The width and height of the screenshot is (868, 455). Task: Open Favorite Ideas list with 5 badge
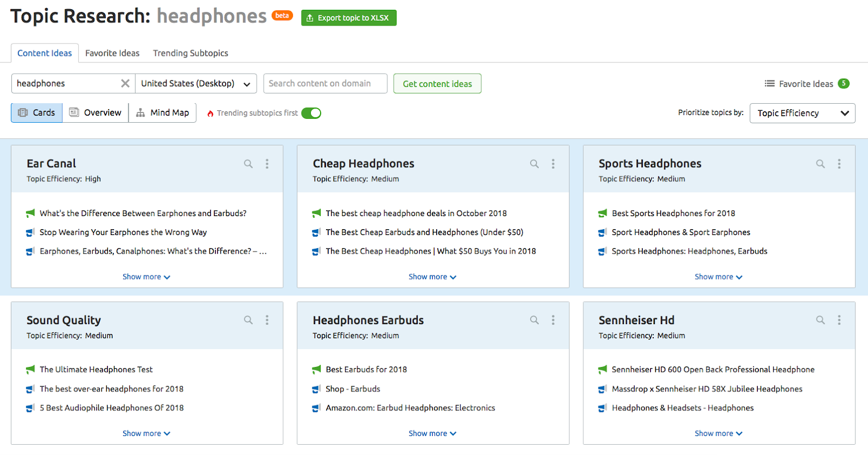coord(807,84)
